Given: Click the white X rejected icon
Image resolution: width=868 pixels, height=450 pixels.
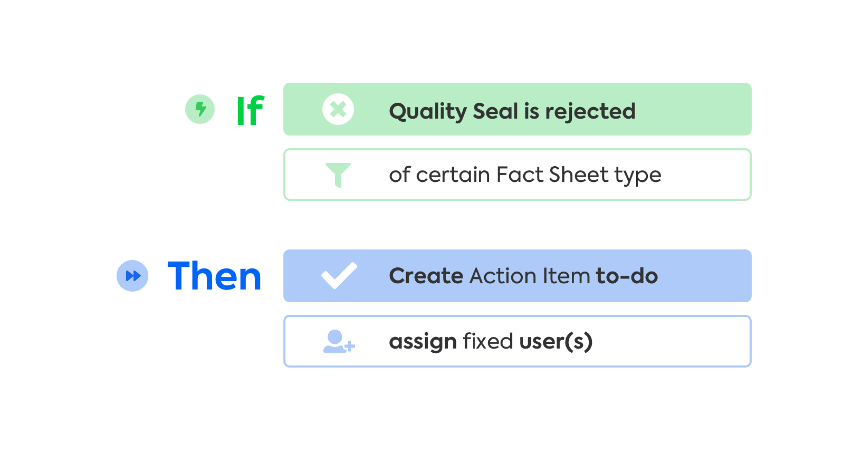Looking at the screenshot, I should [338, 109].
